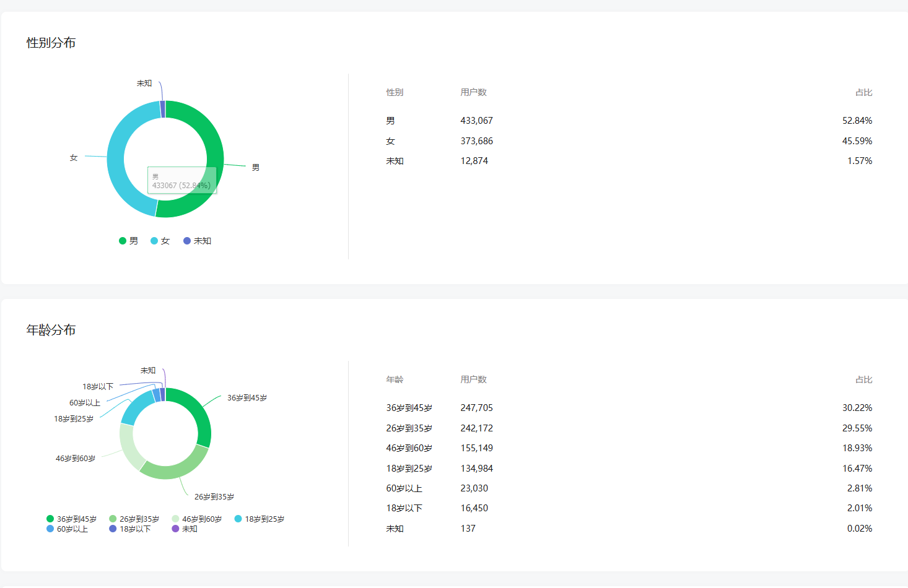The width and height of the screenshot is (908, 588).
Task: Toggle 46岁到60岁 in the age chart legend
Action: [196, 519]
